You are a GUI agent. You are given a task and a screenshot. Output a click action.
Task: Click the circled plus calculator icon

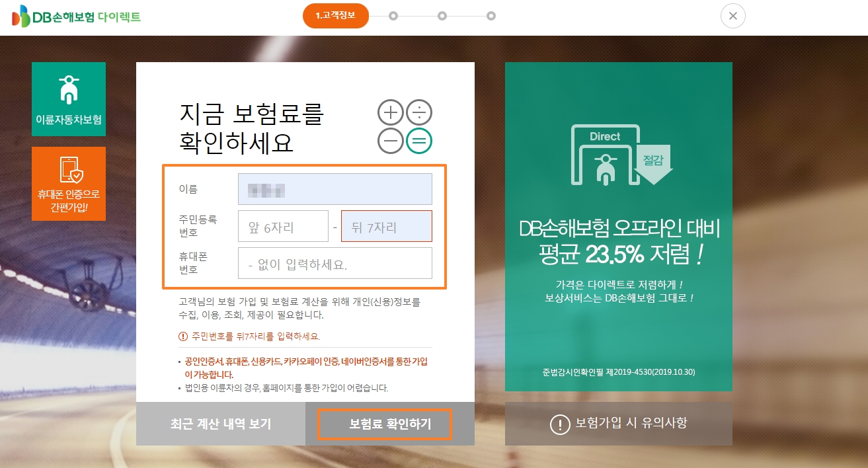click(x=390, y=112)
